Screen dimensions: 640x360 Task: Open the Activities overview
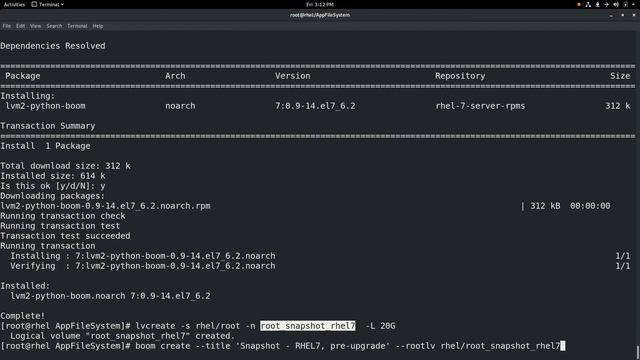[14, 4]
